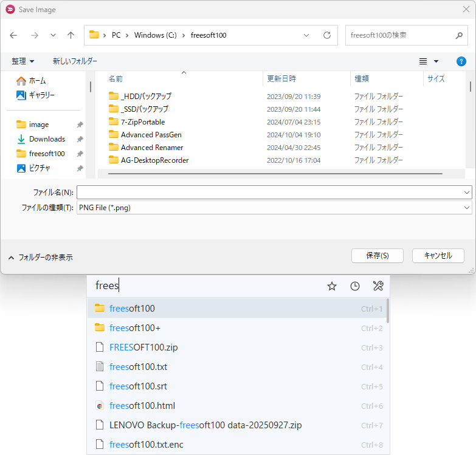Change the view layout icon
The height and width of the screenshot is (455, 476).
click(x=423, y=61)
